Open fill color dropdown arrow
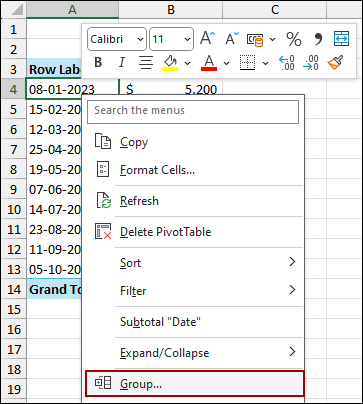363x404 pixels. [x=187, y=63]
